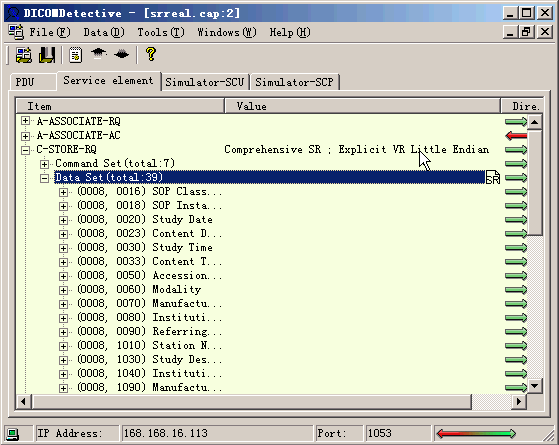
Task: Click the red-green bidirectional arrow in the status bar
Action: pyautogui.click(x=476, y=434)
